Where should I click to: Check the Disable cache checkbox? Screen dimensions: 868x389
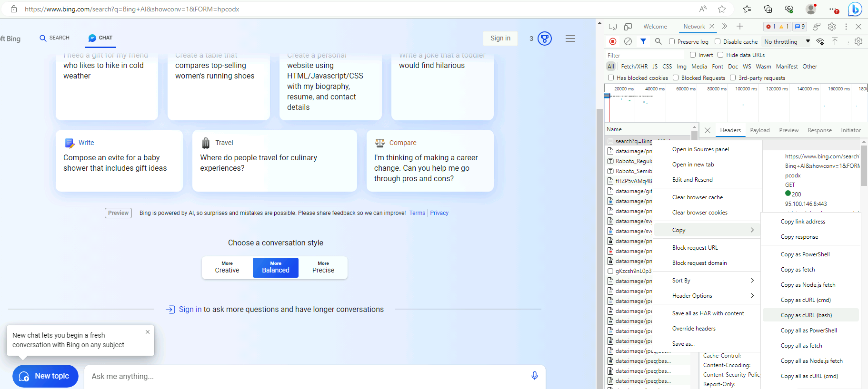(x=718, y=41)
